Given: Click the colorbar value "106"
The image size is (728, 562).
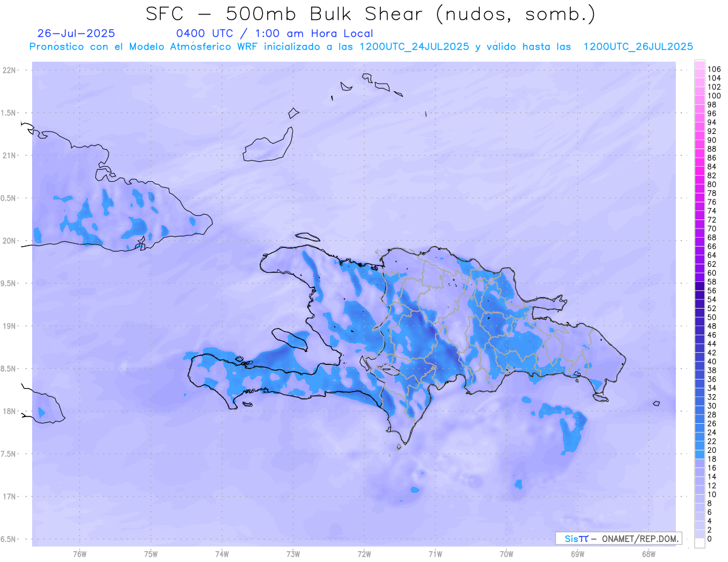Looking at the screenshot, I should click(x=714, y=69).
